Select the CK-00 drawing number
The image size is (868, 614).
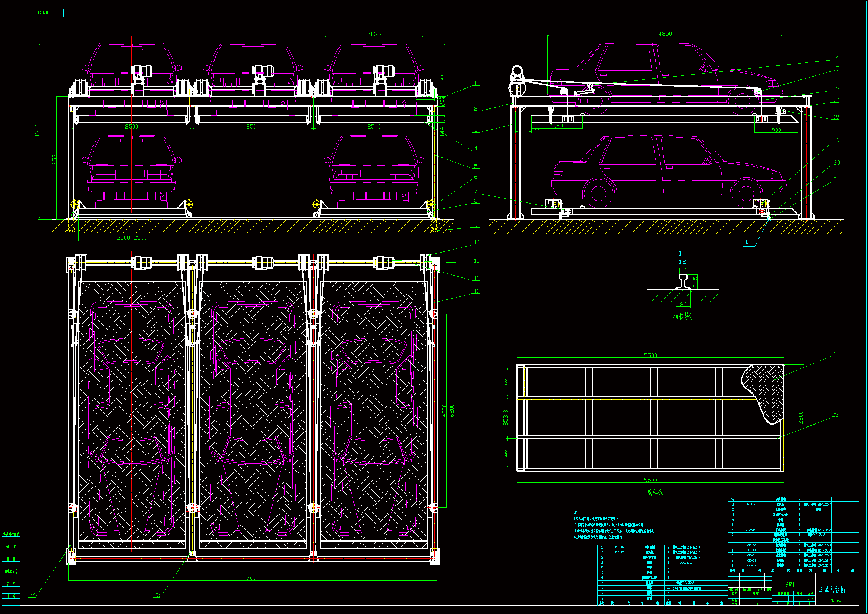pos(835,601)
